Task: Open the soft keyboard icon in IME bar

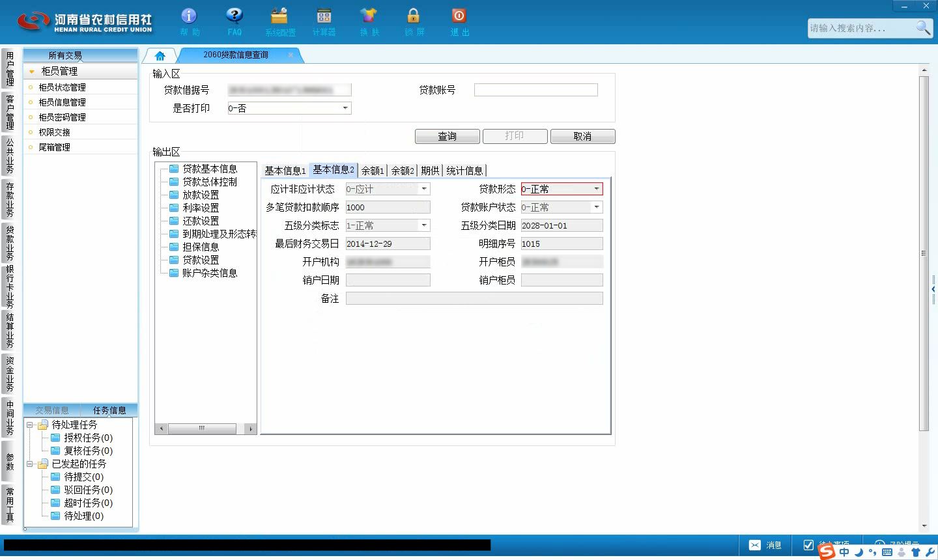Action: click(887, 552)
